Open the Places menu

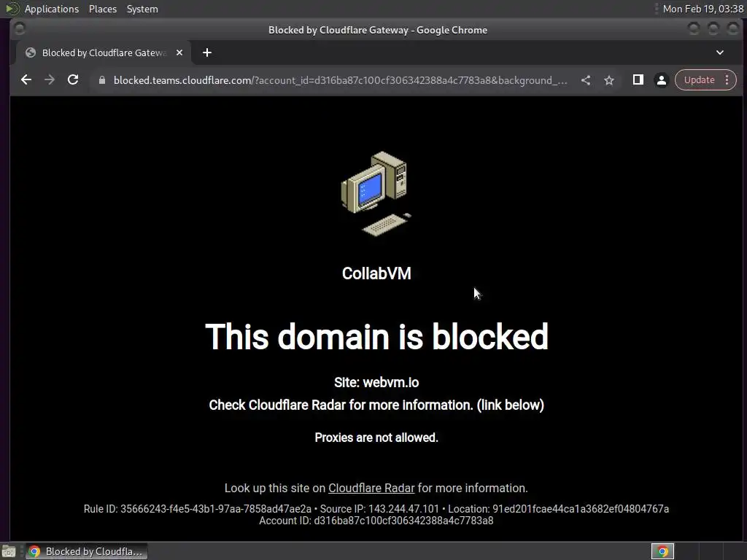tap(103, 9)
